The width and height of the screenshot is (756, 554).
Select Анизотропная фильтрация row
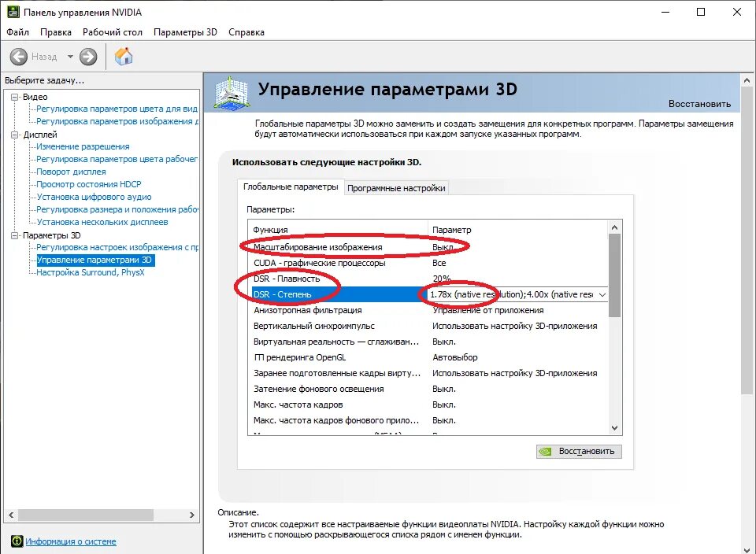pyautogui.click(x=428, y=310)
